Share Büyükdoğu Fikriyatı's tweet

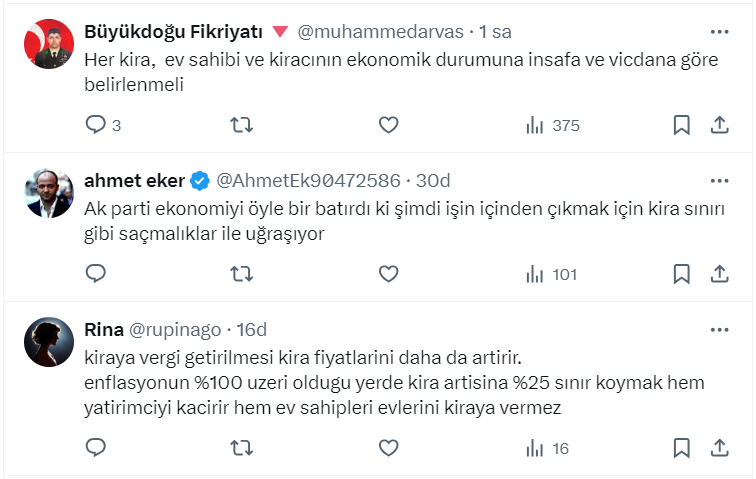(718, 125)
